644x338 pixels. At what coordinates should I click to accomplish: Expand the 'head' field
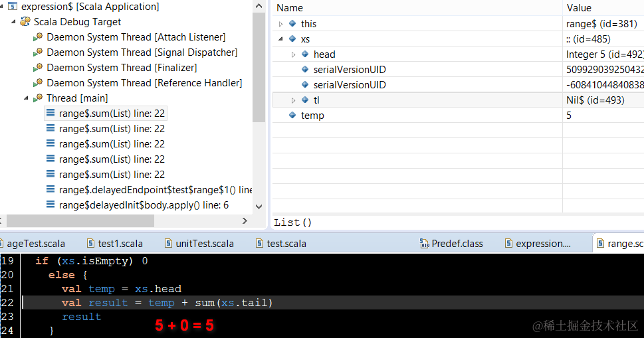click(x=293, y=54)
